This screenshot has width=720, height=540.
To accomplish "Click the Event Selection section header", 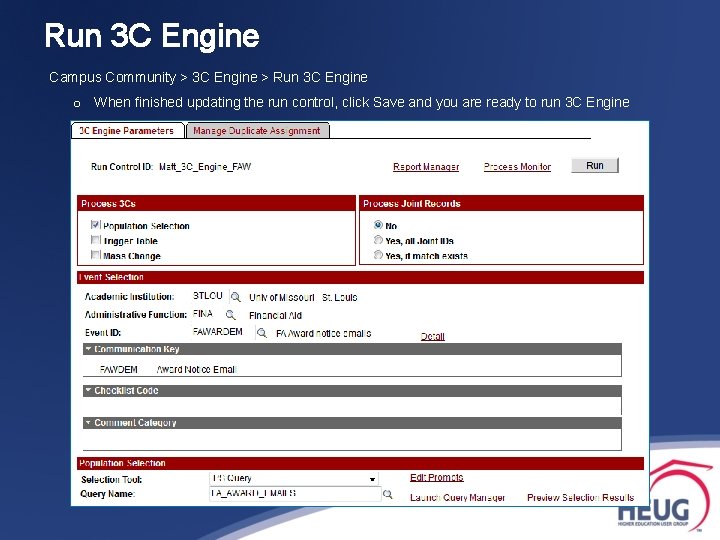I will click(360, 277).
